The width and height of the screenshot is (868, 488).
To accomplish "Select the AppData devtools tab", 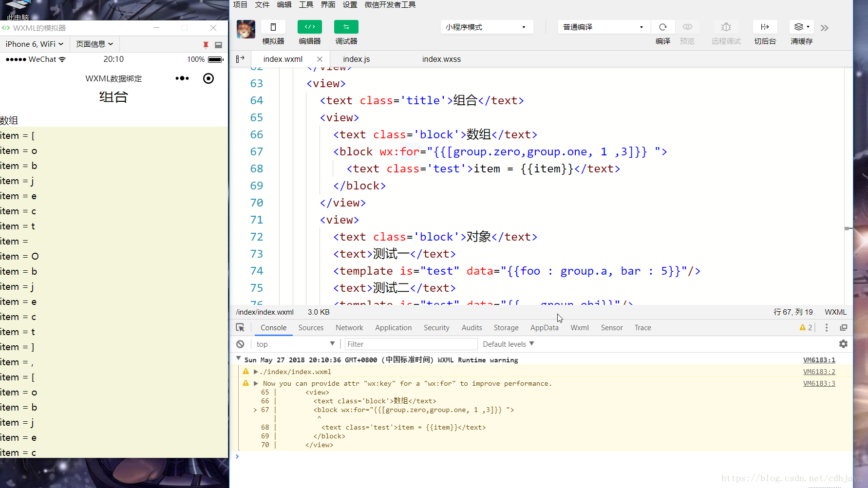I will click(x=545, y=328).
